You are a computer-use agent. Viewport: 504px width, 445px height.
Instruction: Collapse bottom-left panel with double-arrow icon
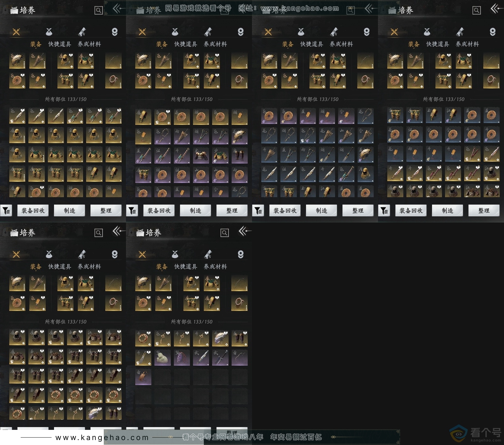point(119,231)
